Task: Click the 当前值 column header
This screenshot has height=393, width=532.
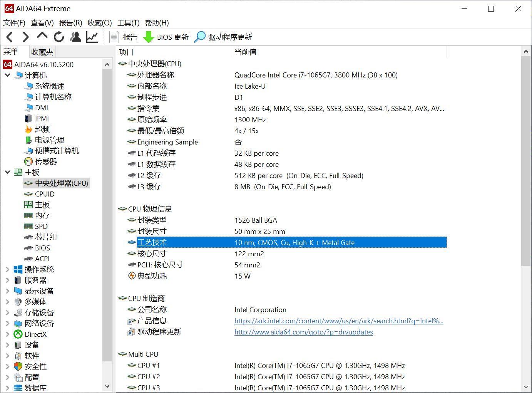Action: pos(339,52)
